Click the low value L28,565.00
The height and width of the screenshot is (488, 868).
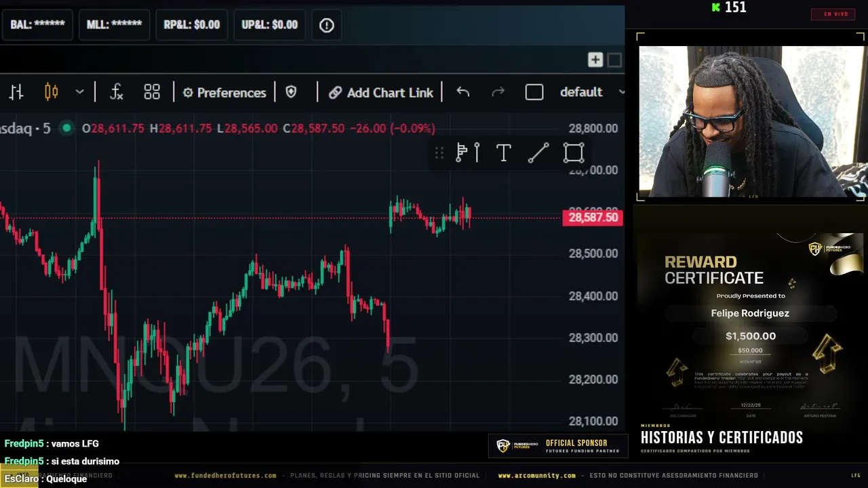tap(247, 128)
